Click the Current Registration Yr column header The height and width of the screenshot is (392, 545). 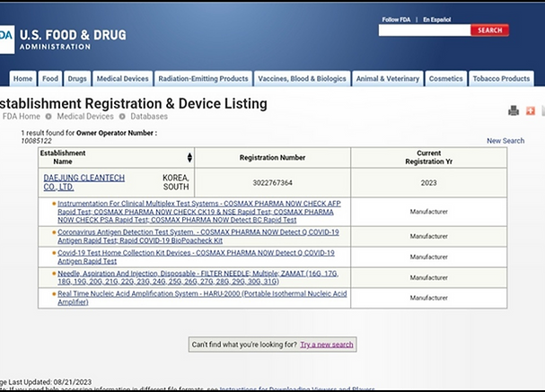(429, 158)
